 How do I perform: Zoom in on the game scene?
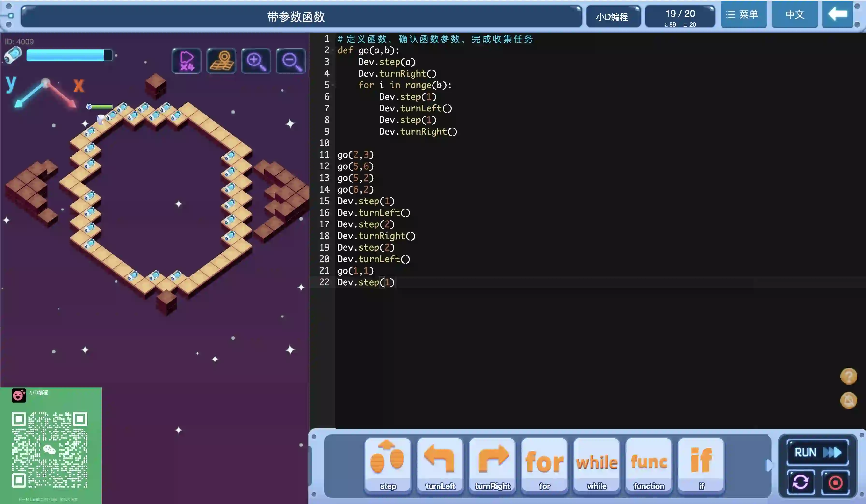(256, 61)
